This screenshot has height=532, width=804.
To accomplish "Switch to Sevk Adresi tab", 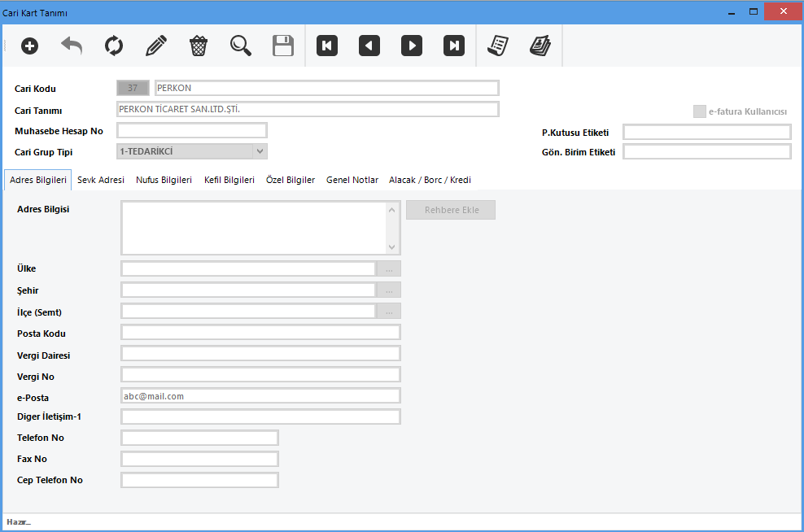I will (x=101, y=180).
